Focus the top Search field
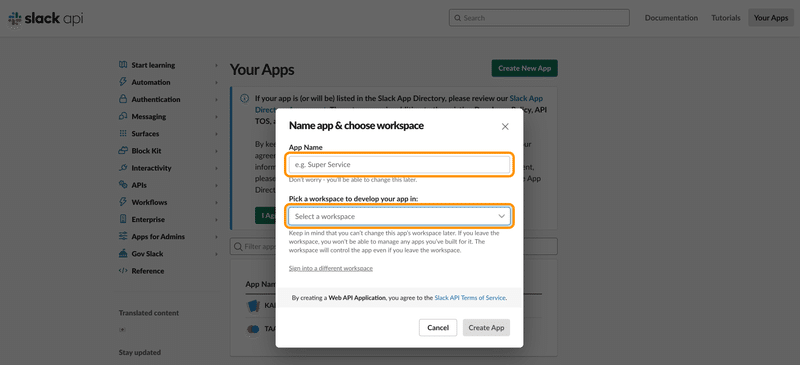 (x=539, y=18)
